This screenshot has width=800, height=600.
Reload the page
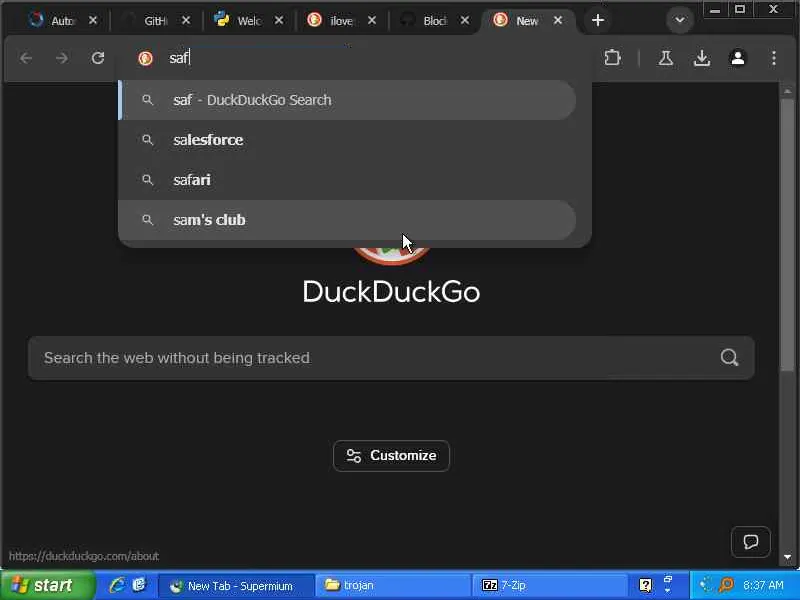[98, 58]
